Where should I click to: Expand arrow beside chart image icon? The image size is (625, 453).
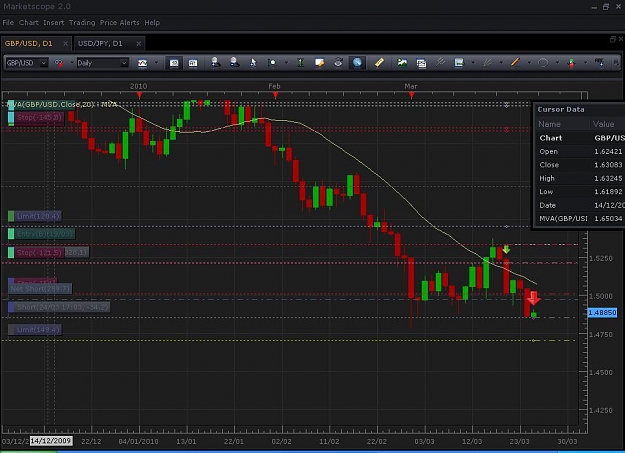tap(473, 63)
